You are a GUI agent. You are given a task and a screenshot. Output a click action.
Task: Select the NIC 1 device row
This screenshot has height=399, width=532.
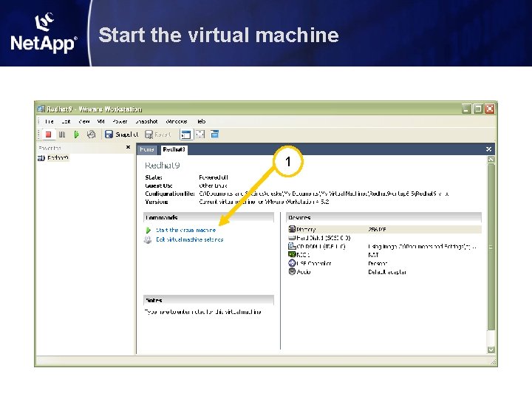(384, 255)
